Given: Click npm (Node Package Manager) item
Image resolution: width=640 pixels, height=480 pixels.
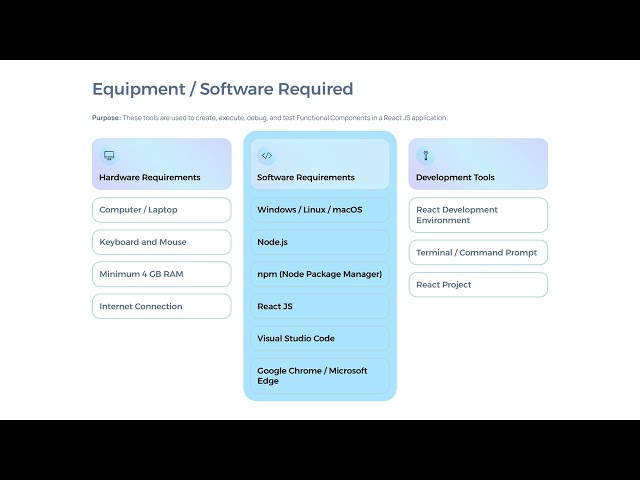Looking at the screenshot, I should click(320, 274).
